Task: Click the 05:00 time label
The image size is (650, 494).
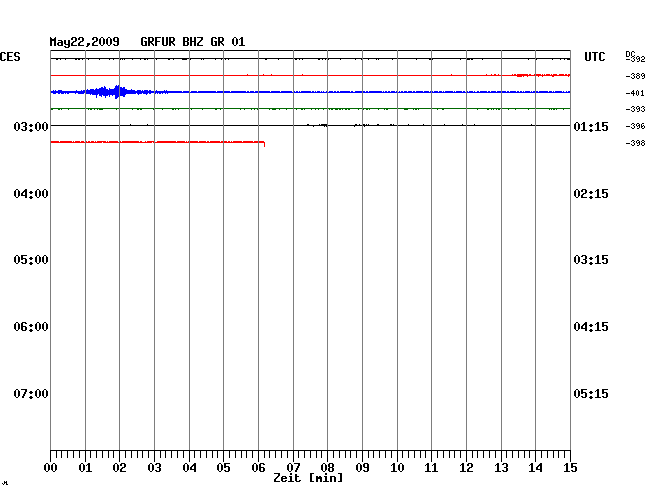Action: (31, 260)
